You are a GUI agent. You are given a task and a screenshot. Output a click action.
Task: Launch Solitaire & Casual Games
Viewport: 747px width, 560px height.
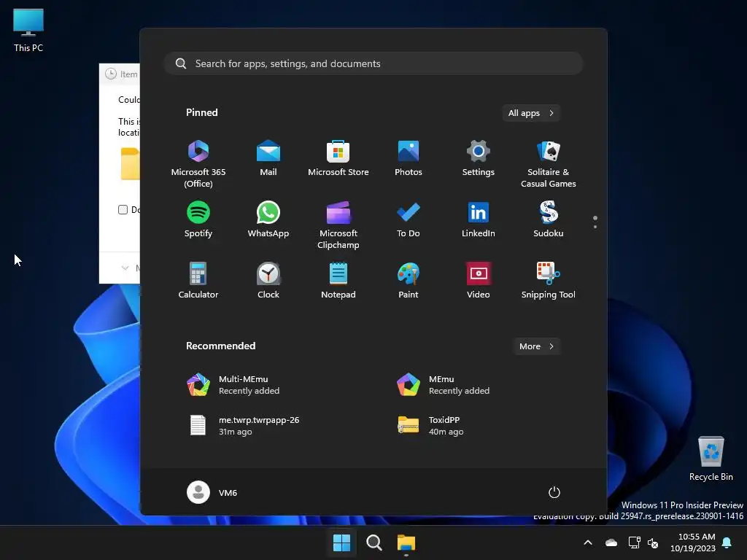point(549,163)
